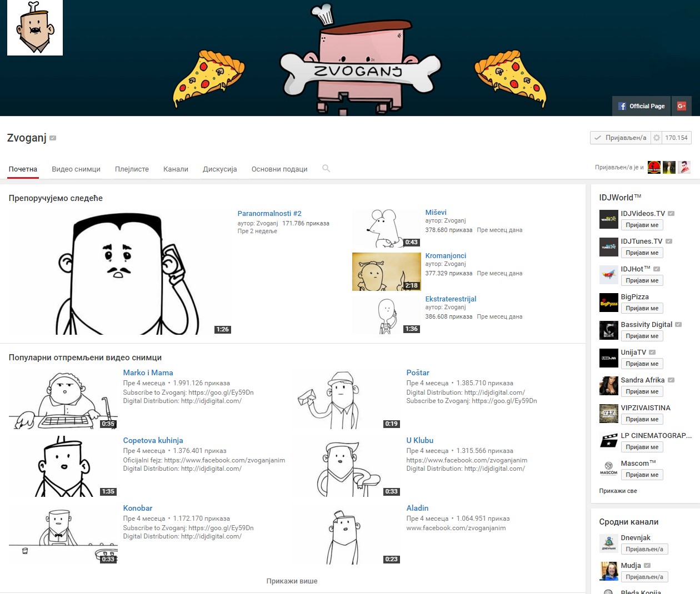Click the IDJVideos.TV channel logo

(x=608, y=219)
